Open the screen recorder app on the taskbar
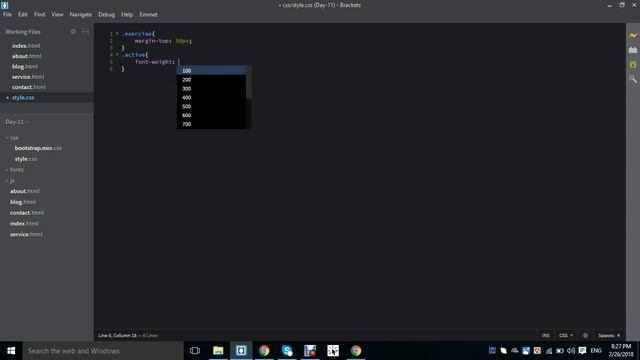This screenshot has width=640, height=360. (x=310, y=351)
